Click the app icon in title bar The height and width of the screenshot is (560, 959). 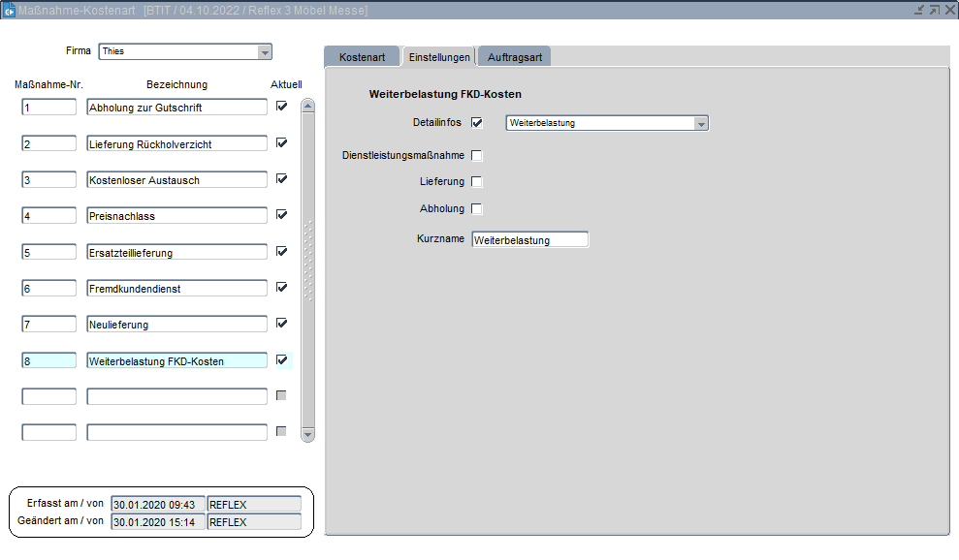[9, 10]
